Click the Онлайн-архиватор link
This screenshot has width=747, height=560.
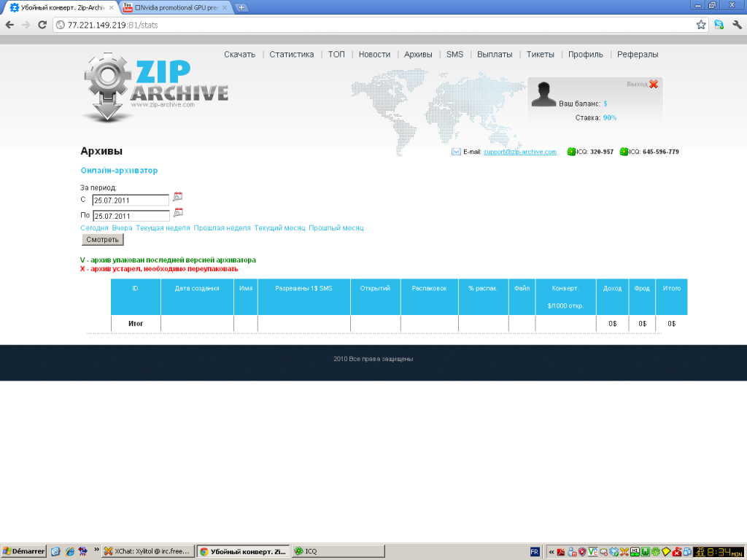[x=119, y=170]
